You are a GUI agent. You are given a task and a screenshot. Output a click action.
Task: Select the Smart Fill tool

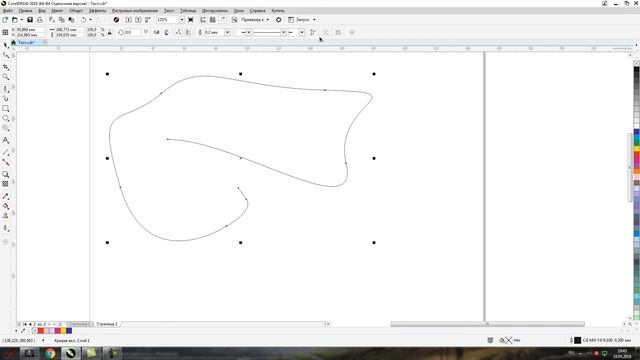pos(6,216)
